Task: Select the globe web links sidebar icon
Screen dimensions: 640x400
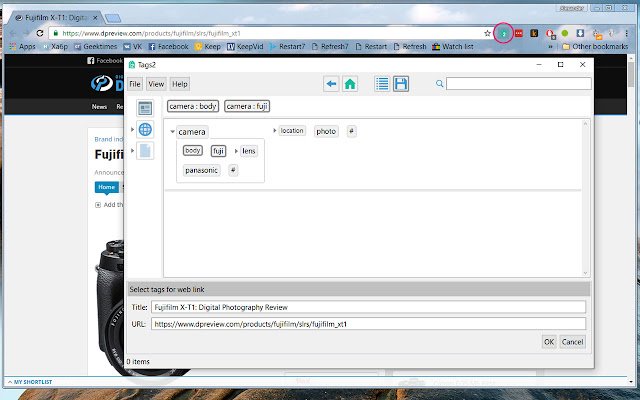Action: pyautogui.click(x=145, y=129)
